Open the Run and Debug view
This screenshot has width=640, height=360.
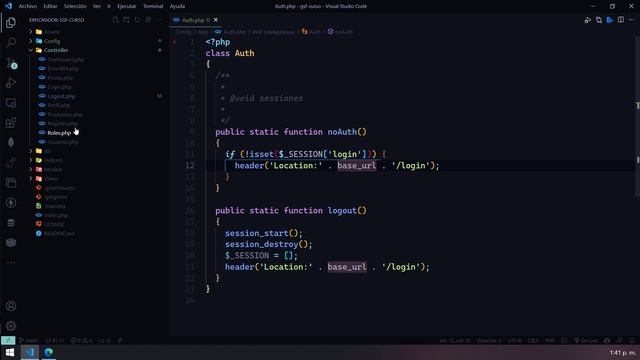pyautogui.click(x=11, y=83)
